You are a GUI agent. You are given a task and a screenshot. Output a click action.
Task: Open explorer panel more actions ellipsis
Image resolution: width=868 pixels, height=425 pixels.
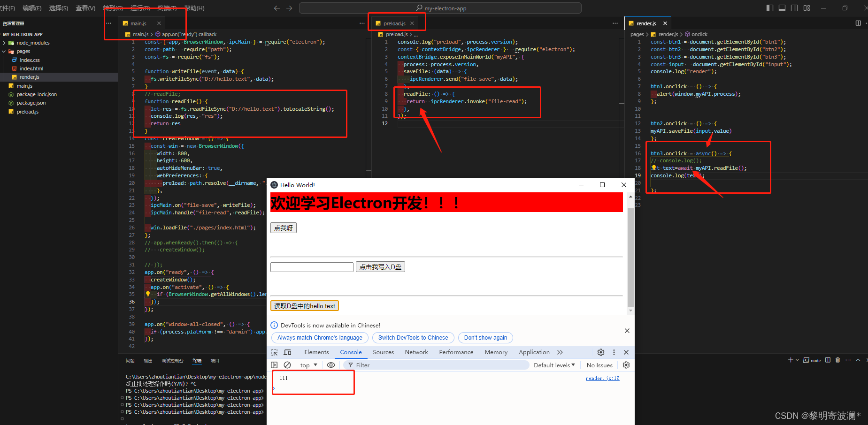(108, 23)
